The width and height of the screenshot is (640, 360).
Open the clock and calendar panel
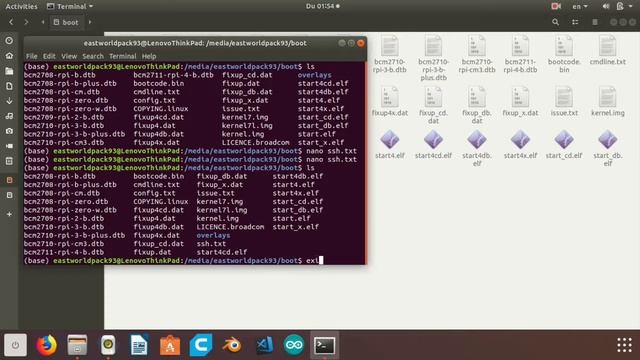(322, 6)
